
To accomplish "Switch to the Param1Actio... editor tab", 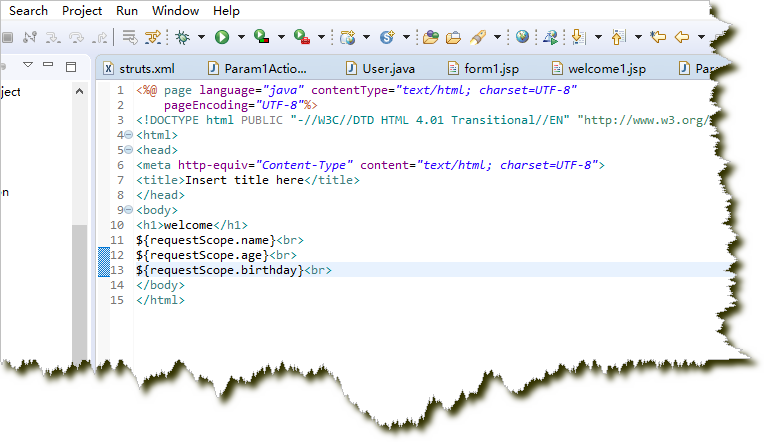I will pos(258,69).
